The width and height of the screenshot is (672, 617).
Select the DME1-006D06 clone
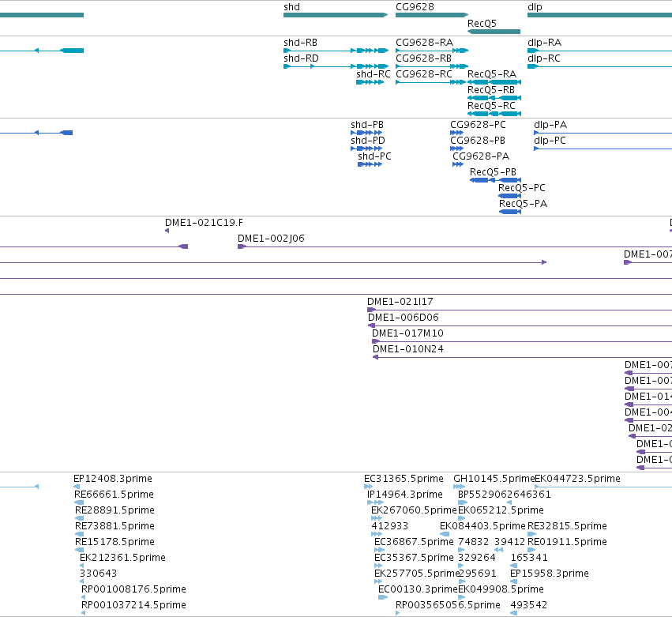pyautogui.click(x=520, y=325)
